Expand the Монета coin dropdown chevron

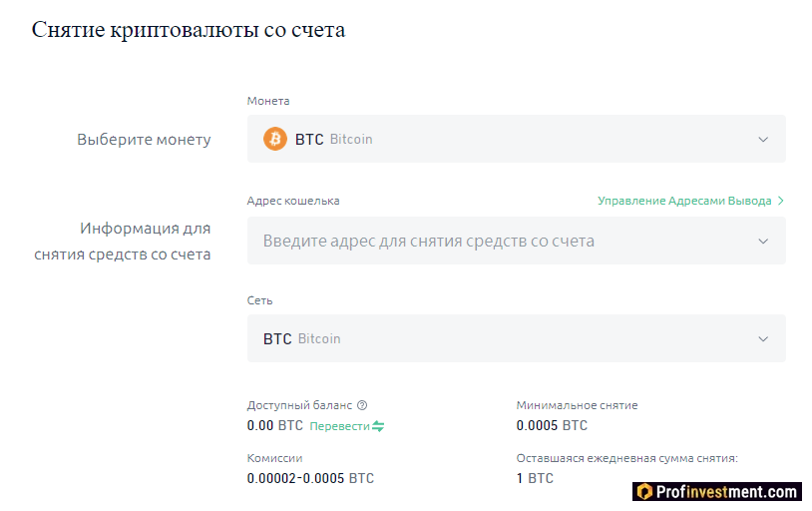pos(763,140)
